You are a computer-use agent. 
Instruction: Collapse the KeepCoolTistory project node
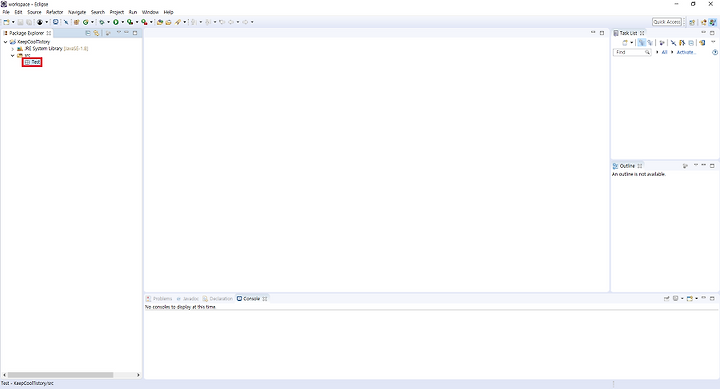point(6,42)
